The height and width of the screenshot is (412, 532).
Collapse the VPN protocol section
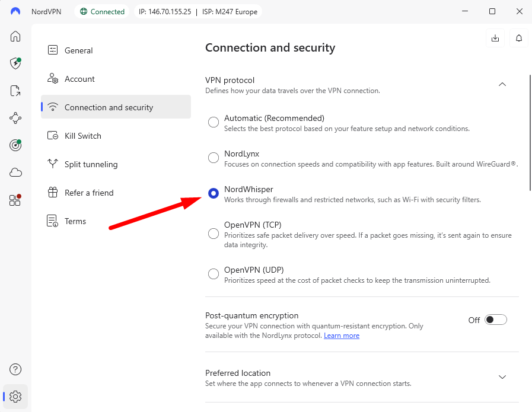click(x=502, y=84)
